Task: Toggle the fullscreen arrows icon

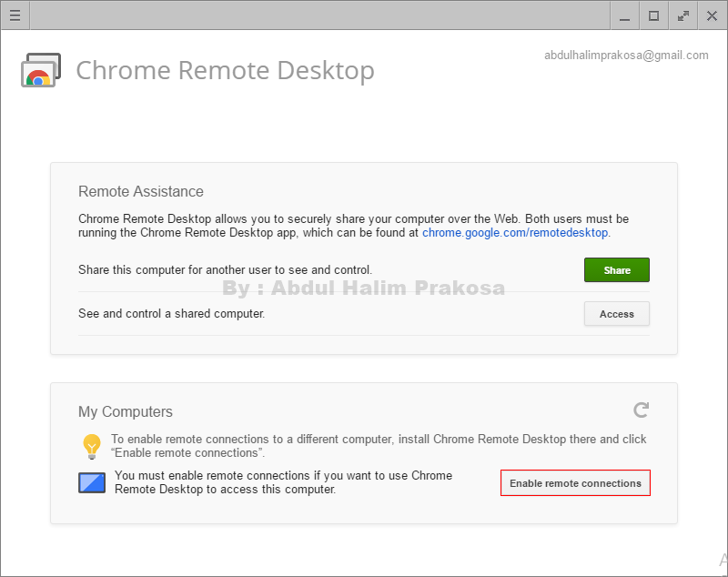Action: click(x=683, y=15)
